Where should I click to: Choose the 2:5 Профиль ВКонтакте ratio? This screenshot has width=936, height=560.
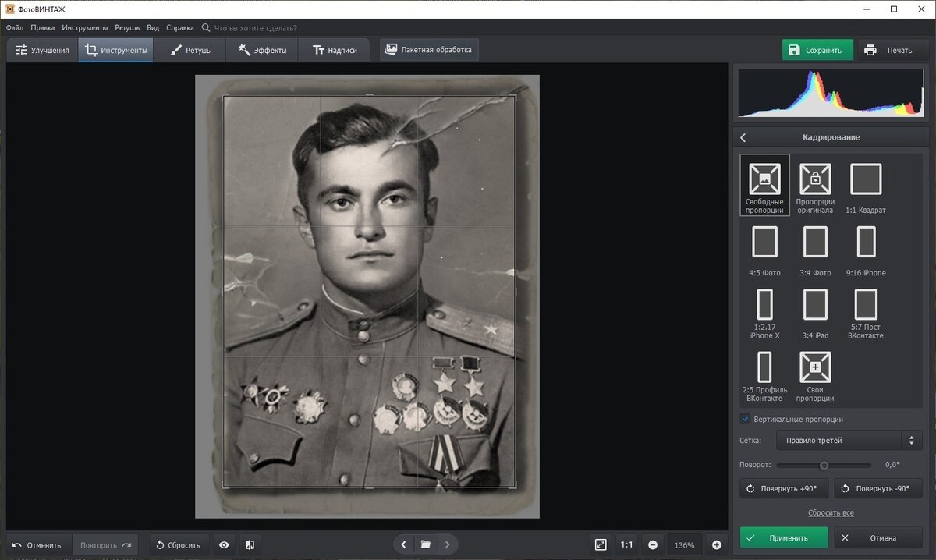click(764, 377)
